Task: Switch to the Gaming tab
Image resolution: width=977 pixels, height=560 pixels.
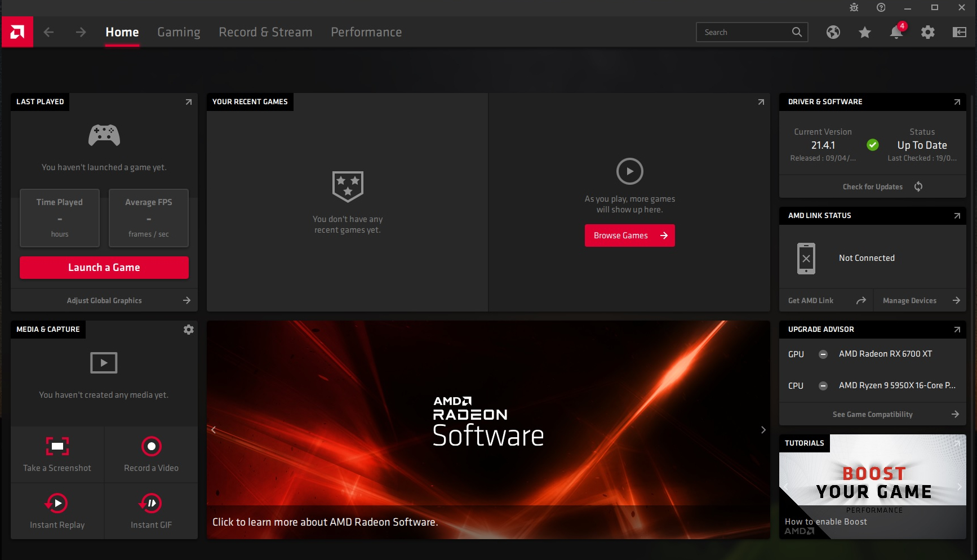Action: click(179, 32)
